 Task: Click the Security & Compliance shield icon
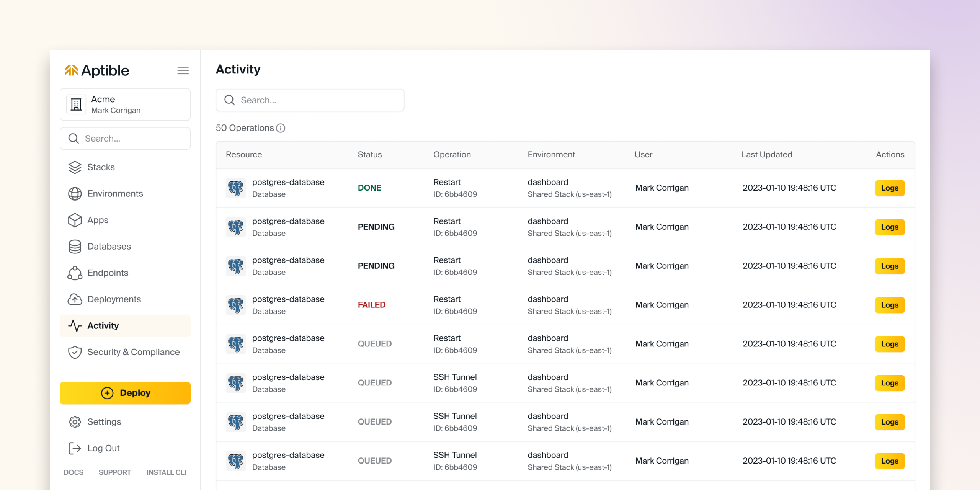(75, 352)
